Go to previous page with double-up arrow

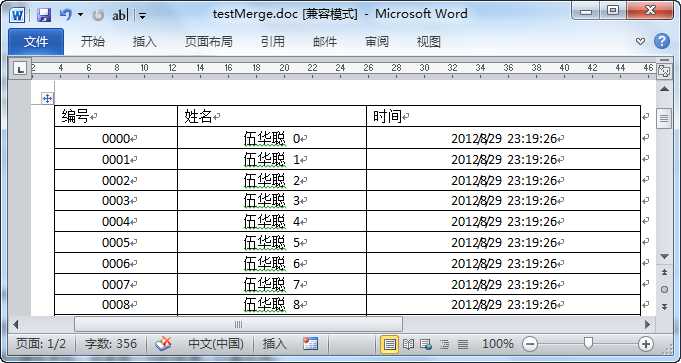[x=664, y=272]
